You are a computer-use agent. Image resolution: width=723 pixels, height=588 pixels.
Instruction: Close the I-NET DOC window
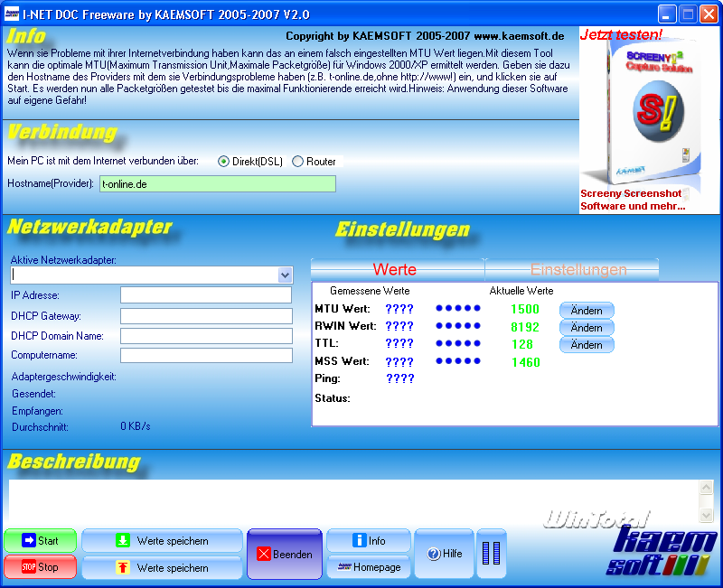[x=709, y=14]
